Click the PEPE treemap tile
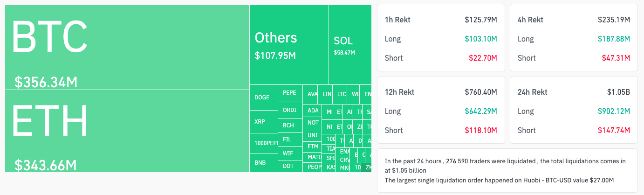 click(x=290, y=93)
